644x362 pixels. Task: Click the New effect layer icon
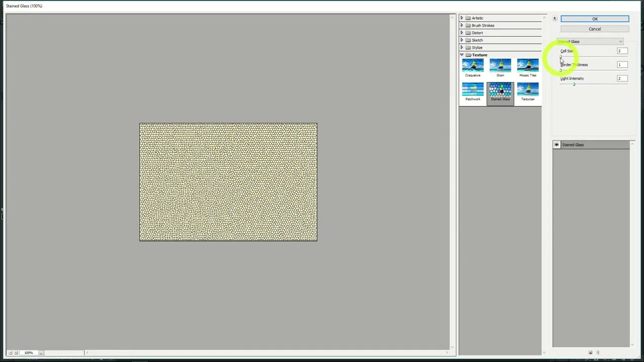pos(590,352)
